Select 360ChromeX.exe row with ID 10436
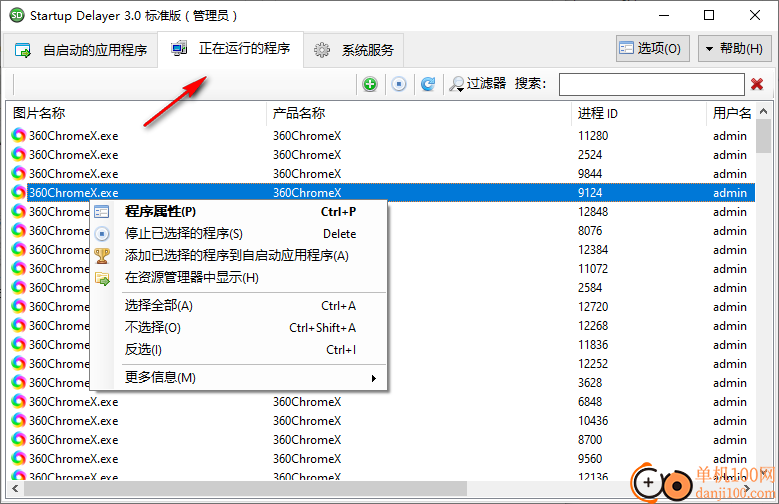The width and height of the screenshot is (779, 504). [383, 420]
